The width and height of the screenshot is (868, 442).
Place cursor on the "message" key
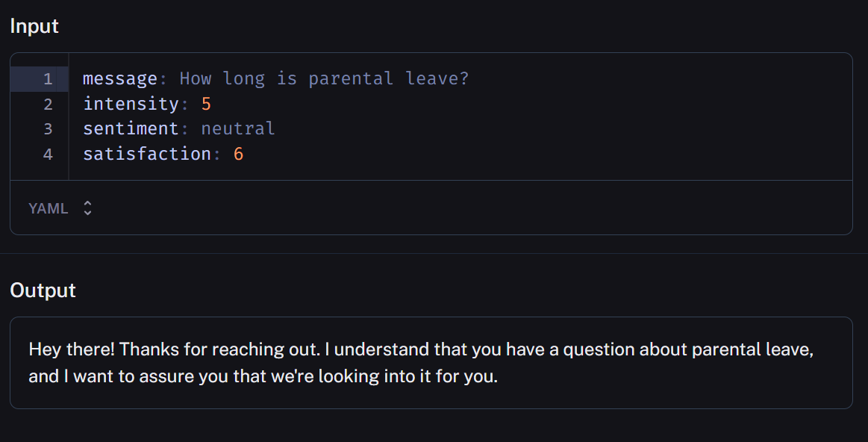coord(119,78)
